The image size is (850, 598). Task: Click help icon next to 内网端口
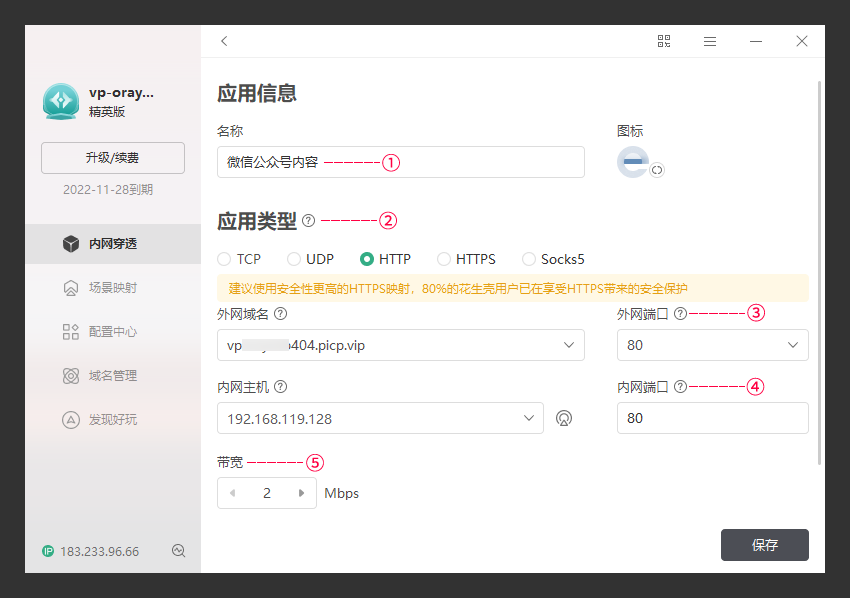click(680, 386)
